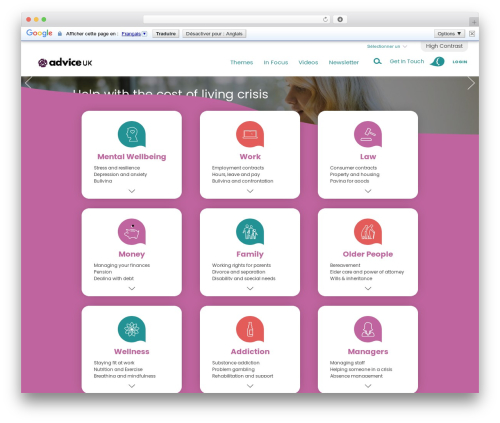This screenshot has width=500, height=423.
Task: Click 'Nutrition and Exercise' text
Action: [x=118, y=369]
